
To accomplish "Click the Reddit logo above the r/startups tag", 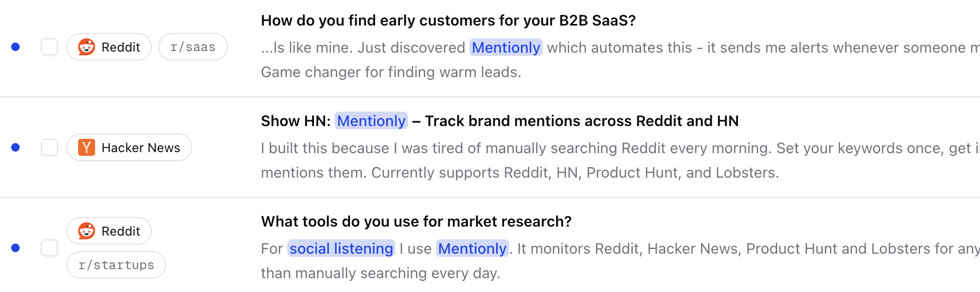I will (x=87, y=231).
